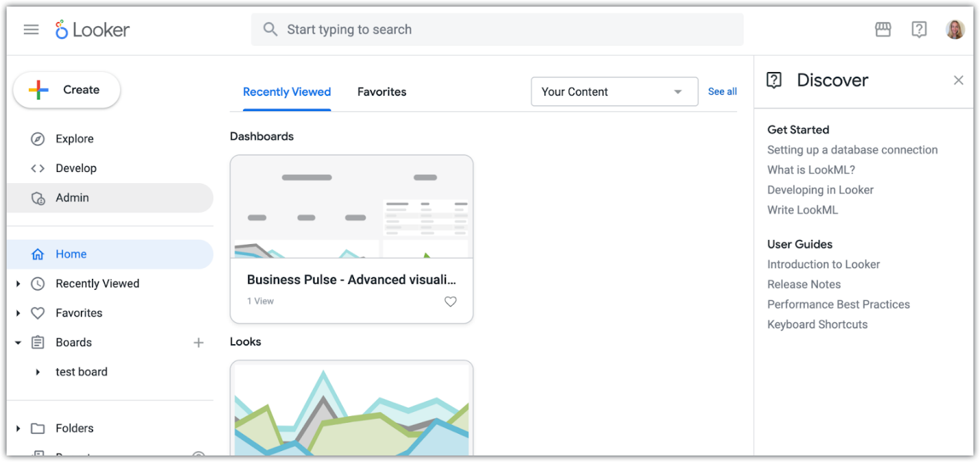This screenshot has height=462, width=980.
Task: Favorite the Business Pulse dashboard
Action: [450, 302]
